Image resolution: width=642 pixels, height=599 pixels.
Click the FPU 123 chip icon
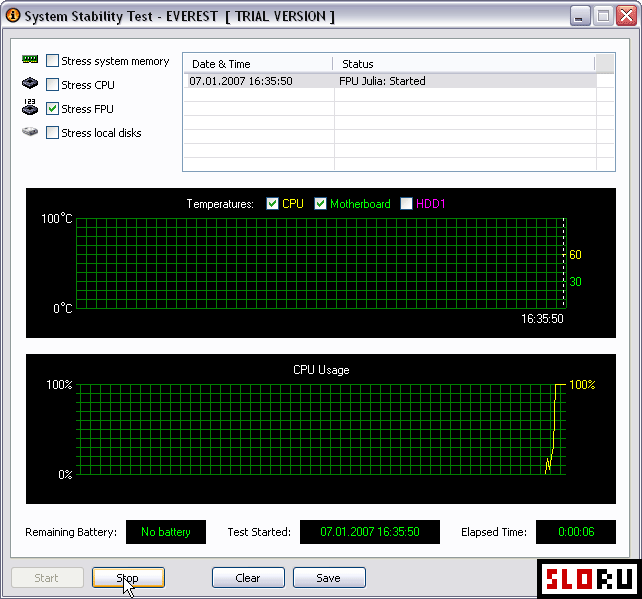[x=30, y=107]
